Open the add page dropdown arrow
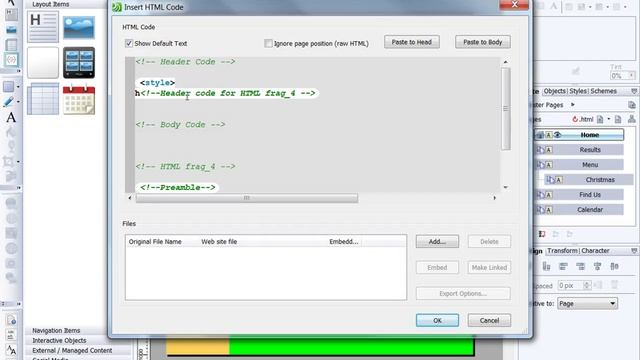This screenshot has height=360, width=640. pos(609,119)
